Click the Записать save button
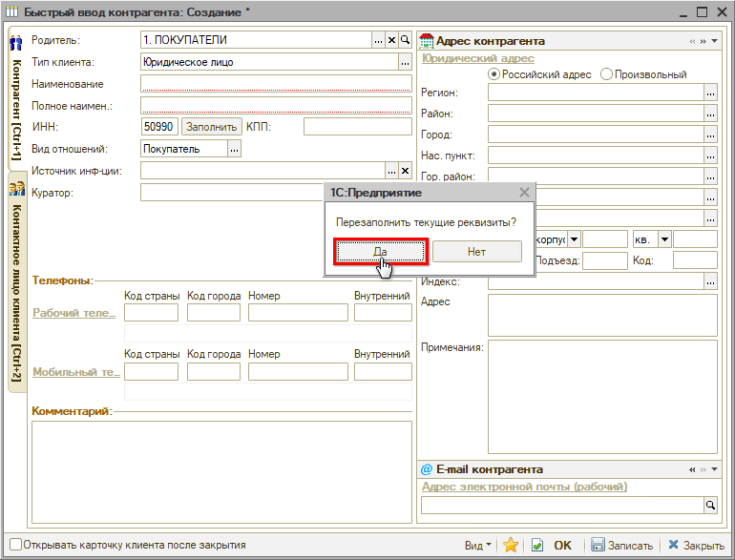 (622, 546)
